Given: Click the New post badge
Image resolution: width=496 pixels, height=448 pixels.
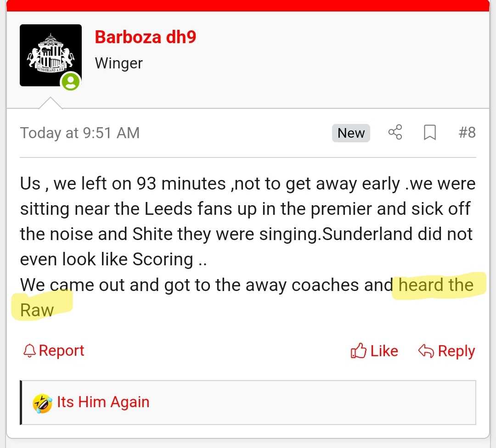Looking at the screenshot, I should (x=351, y=133).
